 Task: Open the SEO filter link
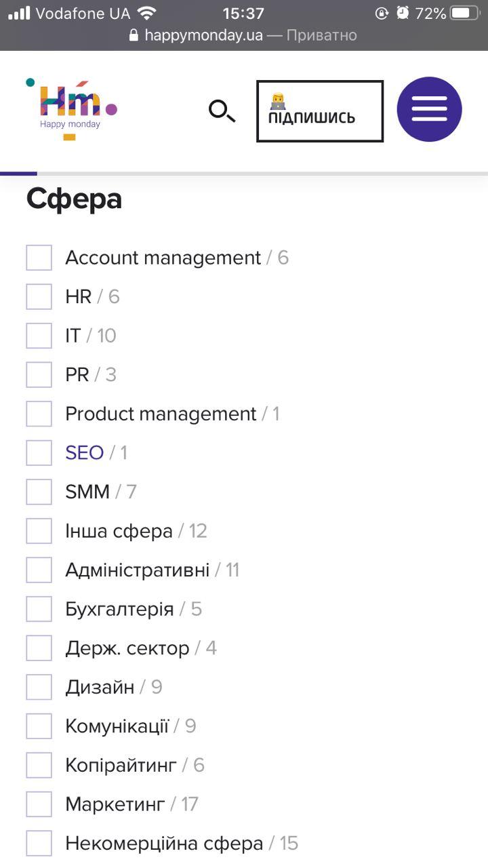click(83, 452)
